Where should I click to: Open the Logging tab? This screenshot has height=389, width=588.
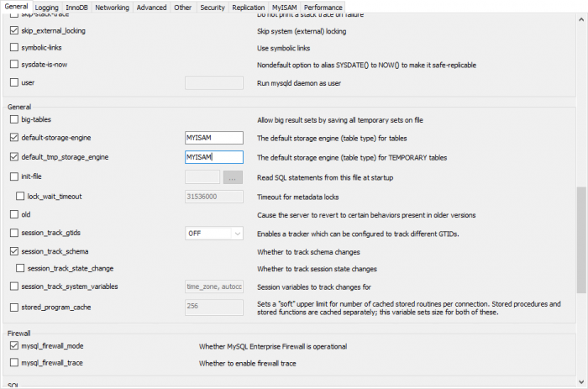tap(47, 8)
